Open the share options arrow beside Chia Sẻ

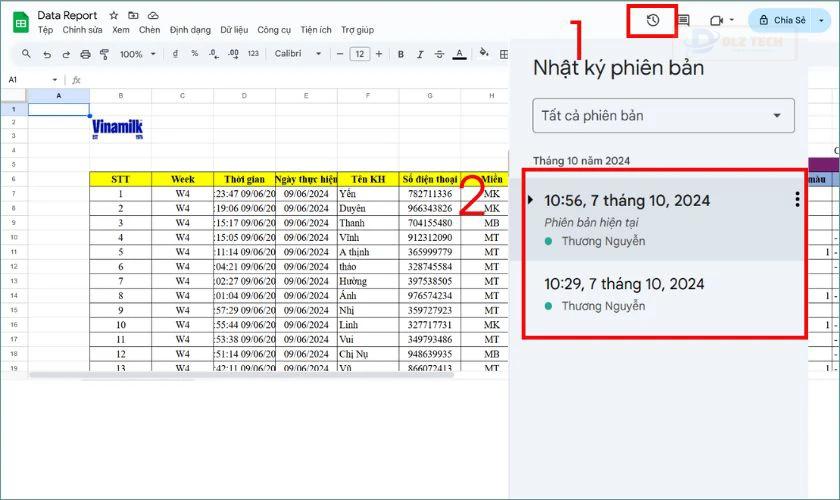click(821, 20)
